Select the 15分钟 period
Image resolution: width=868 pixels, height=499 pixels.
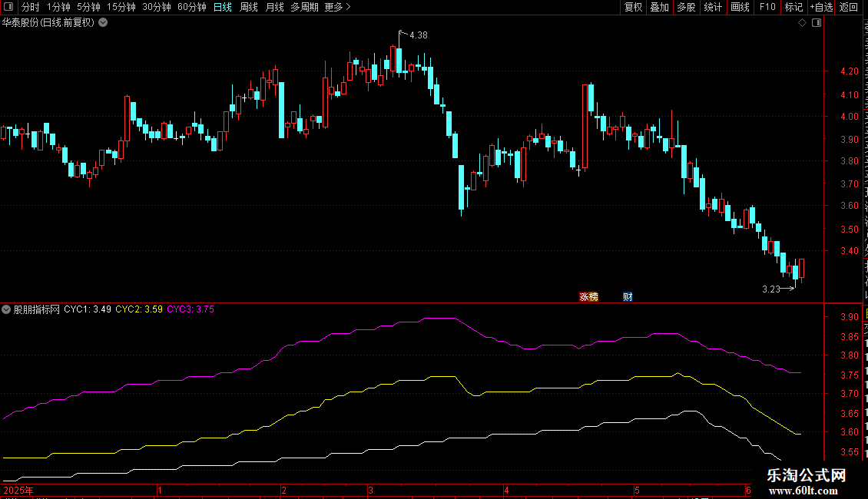click(x=121, y=7)
